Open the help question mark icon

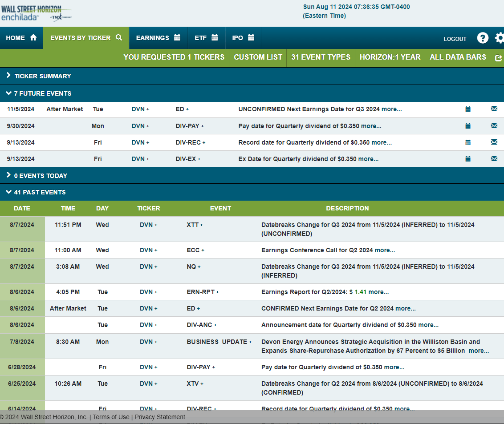(483, 38)
